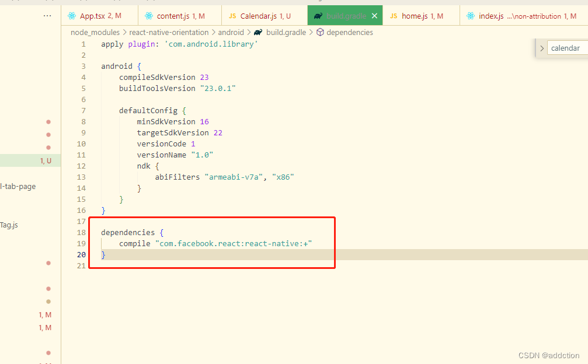Click the JS icon on the home.js tab
Screen dimensions: 588x364
click(x=394, y=15)
